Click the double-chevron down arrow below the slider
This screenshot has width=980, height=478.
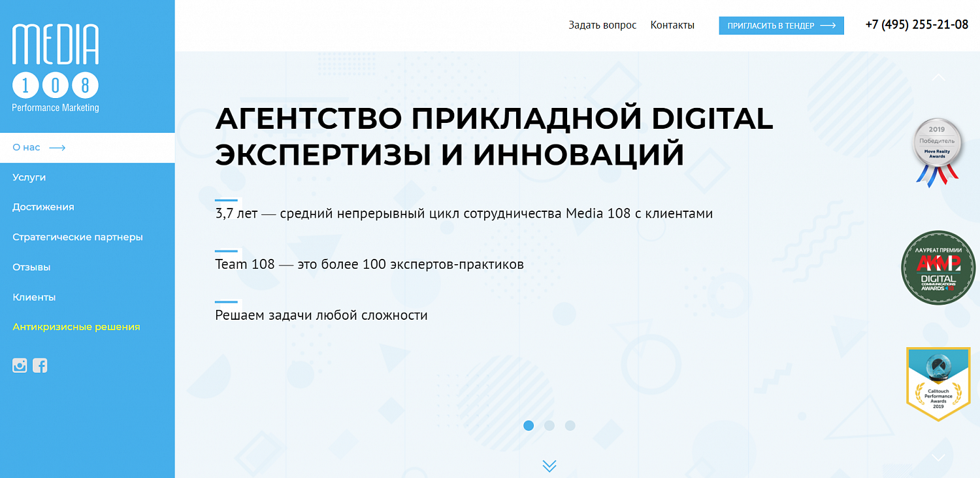point(549,466)
